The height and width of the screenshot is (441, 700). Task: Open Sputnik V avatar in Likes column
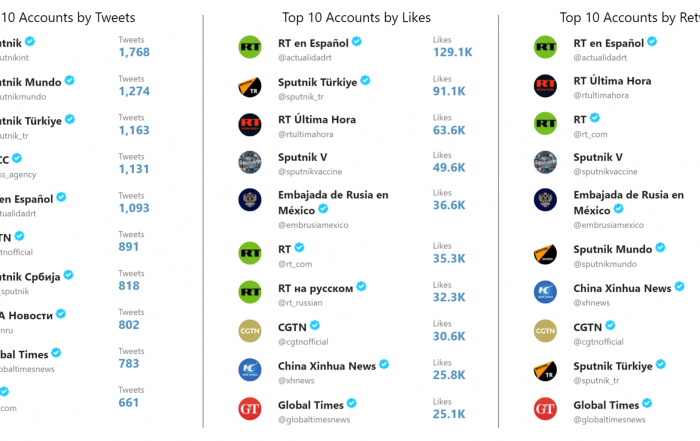(x=250, y=162)
